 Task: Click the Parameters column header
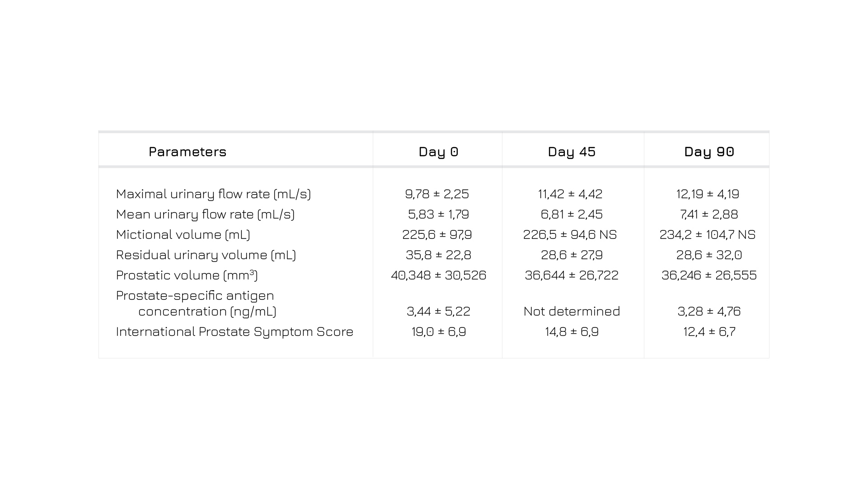(x=188, y=152)
